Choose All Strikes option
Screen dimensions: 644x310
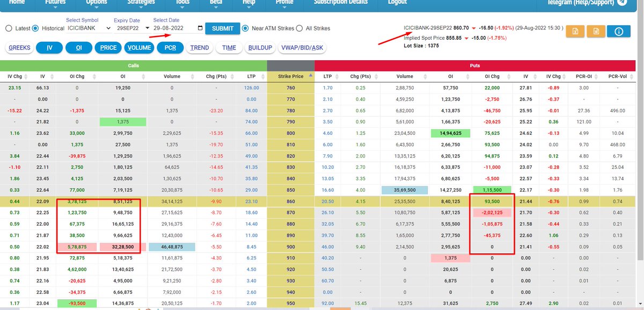(300, 28)
